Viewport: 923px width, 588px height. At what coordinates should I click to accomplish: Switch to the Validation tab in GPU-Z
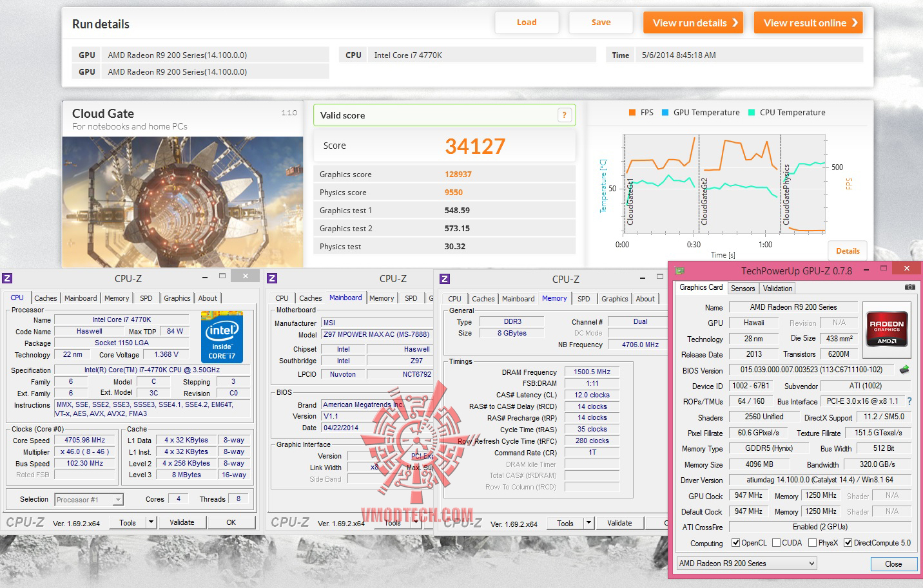[x=778, y=289]
